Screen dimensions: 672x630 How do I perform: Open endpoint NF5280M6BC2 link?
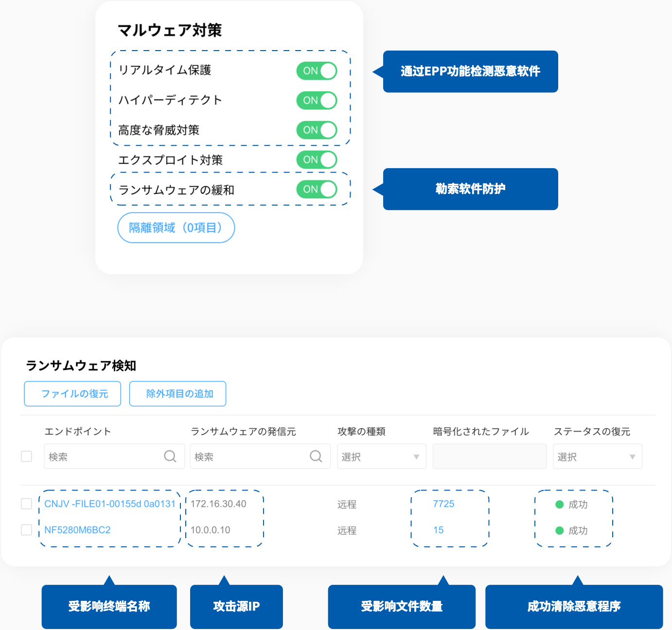click(x=77, y=530)
